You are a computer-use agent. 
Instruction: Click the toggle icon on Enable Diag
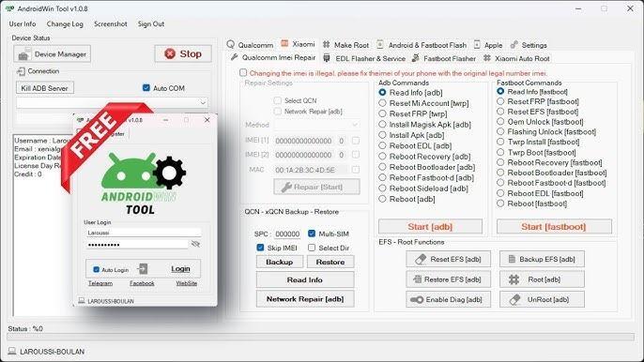[417, 299]
